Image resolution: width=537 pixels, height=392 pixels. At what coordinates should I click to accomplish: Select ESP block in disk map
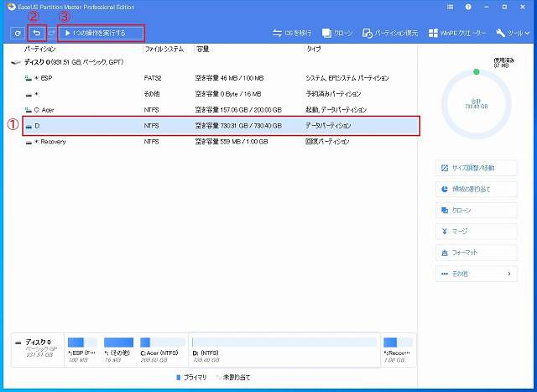[82, 350]
